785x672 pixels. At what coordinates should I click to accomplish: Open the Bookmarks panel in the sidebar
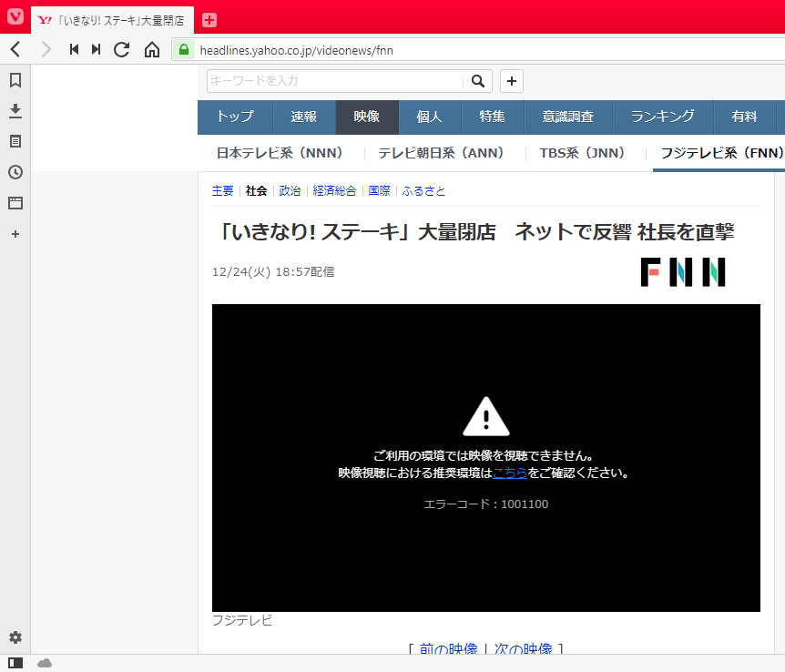pos(14,80)
